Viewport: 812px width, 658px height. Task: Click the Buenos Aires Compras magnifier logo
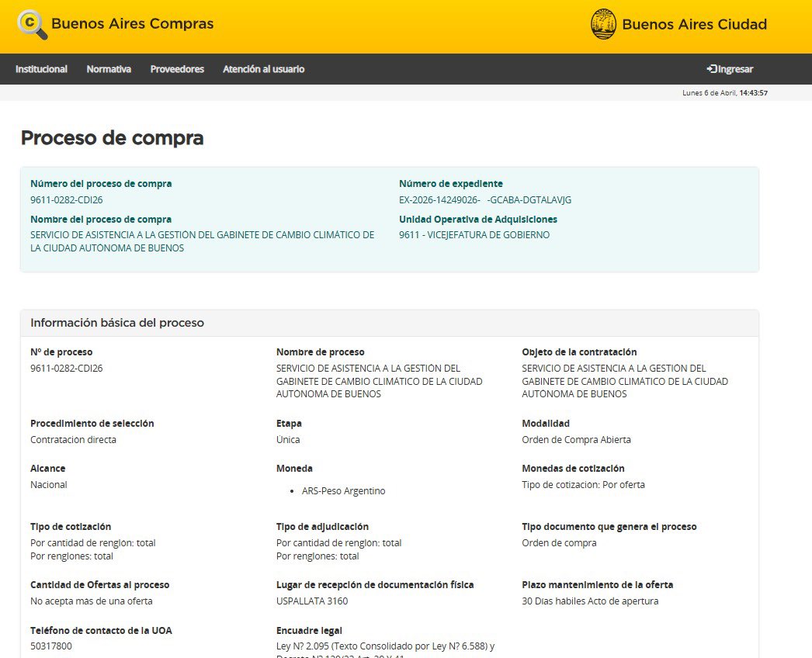pos(33,25)
